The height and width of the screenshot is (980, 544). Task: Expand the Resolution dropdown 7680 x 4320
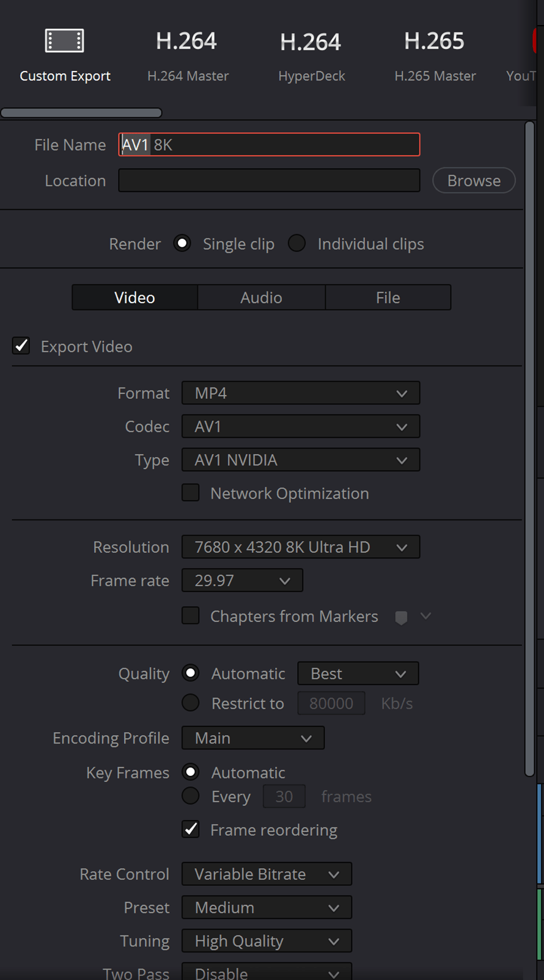point(301,547)
